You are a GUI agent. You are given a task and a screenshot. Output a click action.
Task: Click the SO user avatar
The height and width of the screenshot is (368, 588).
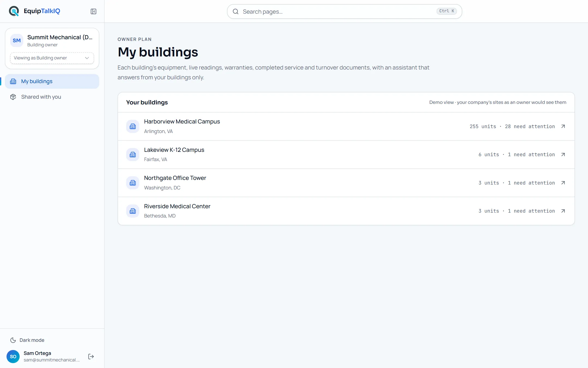coord(13,357)
